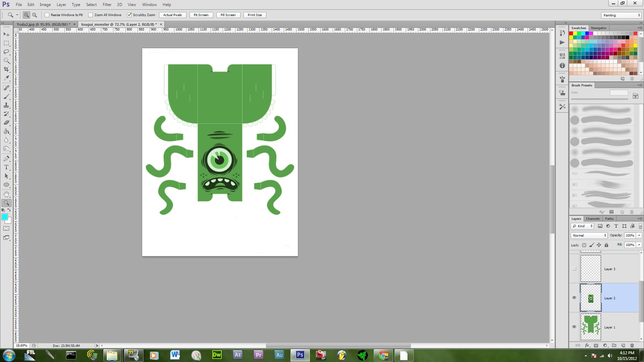
Task: Pick the red swatch in Swatches panel
Action: [x=571, y=34]
